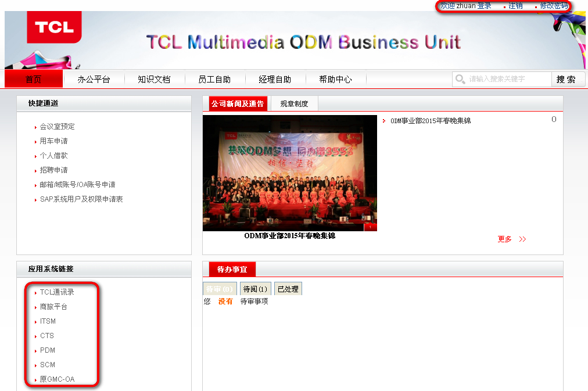588x391 pixels.
Task: Open the TCL通讯录 system link
Action: [x=57, y=292]
